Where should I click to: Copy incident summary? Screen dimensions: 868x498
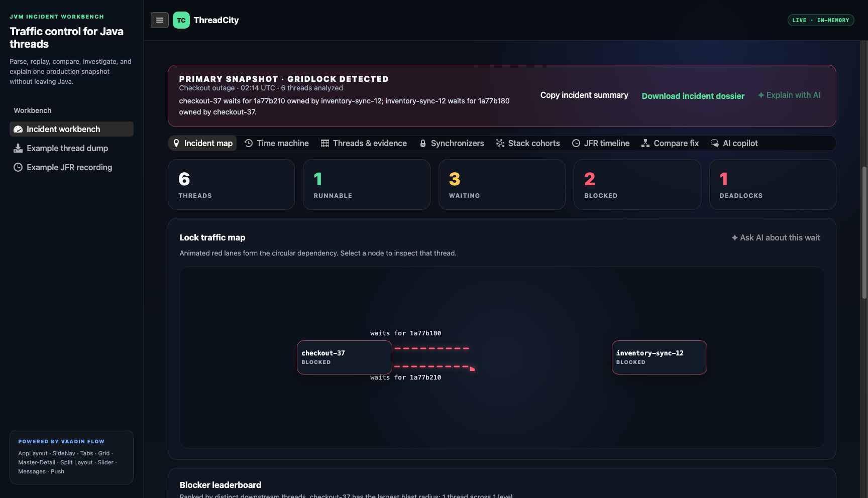tap(584, 95)
